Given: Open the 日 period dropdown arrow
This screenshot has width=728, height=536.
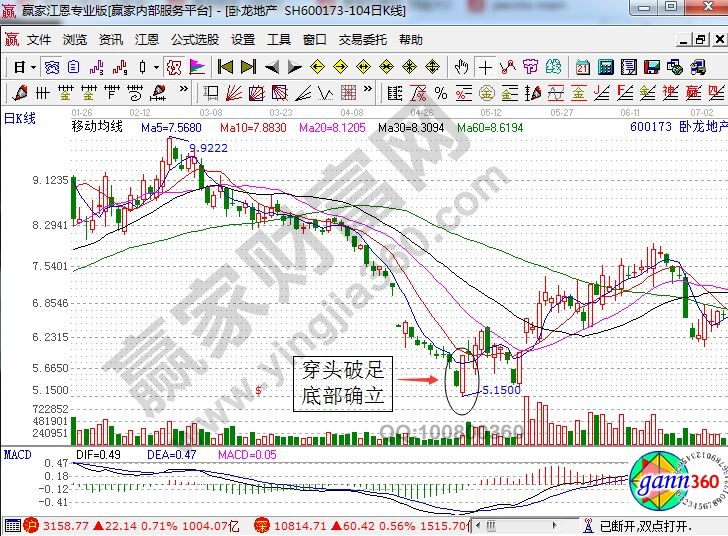Looking at the screenshot, I should (x=33, y=67).
